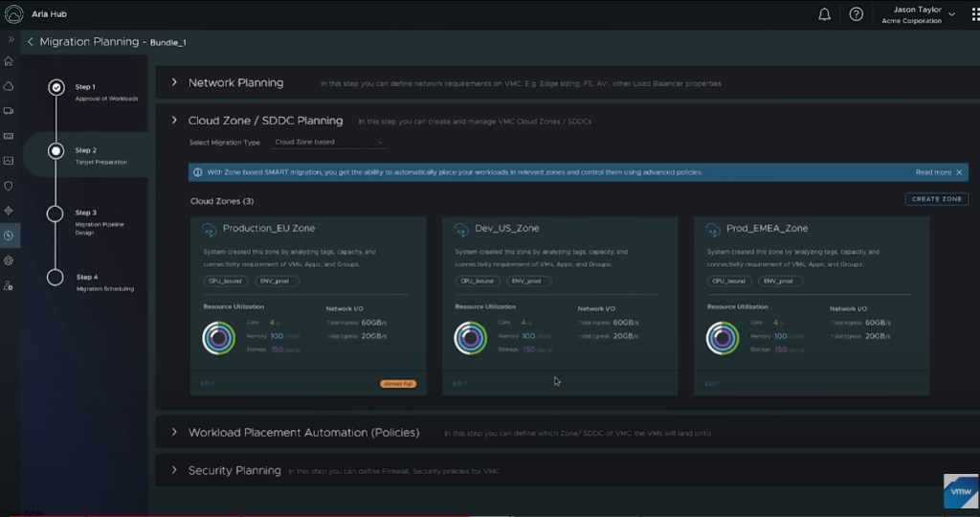Select the Step 3 circle
Image resolution: width=980 pixels, height=517 pixels.
tap(55, 214)
